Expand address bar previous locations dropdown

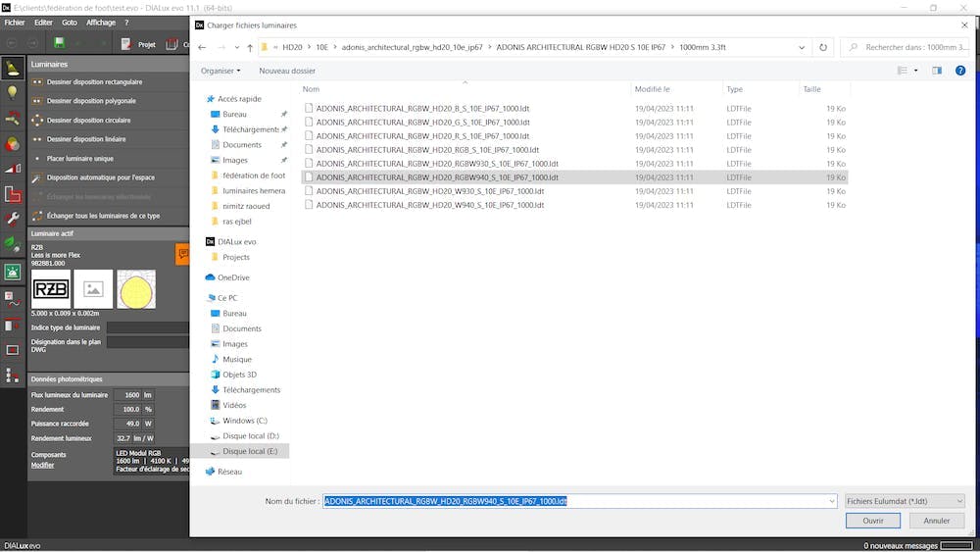click(x=802, y=47)
